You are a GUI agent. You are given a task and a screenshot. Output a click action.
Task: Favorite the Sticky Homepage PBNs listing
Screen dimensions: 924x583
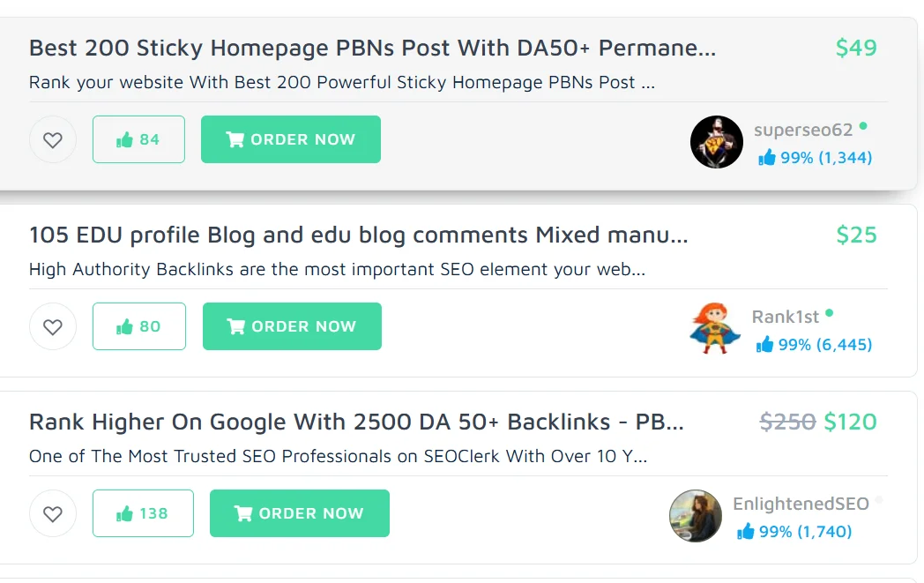(x=53, y=139)
